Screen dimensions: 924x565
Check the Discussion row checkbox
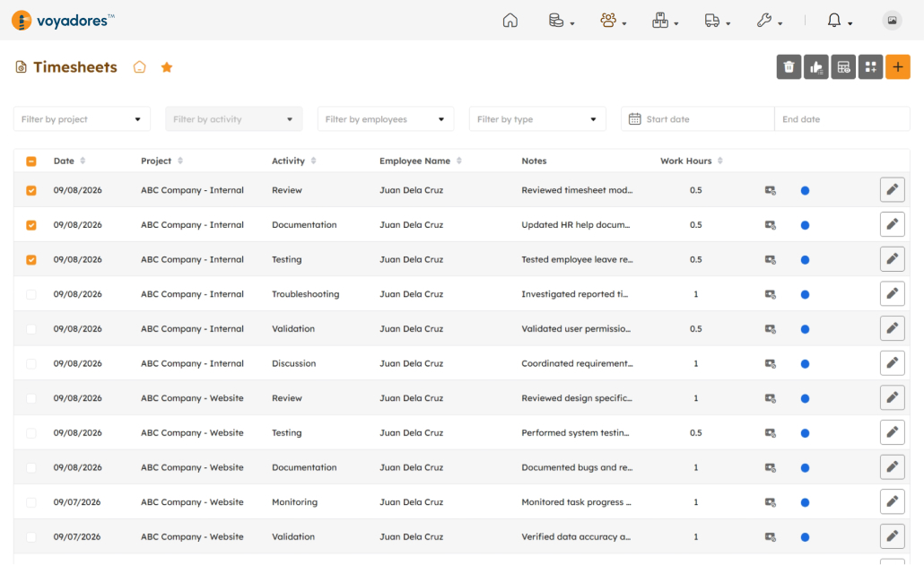click(31, 364)
